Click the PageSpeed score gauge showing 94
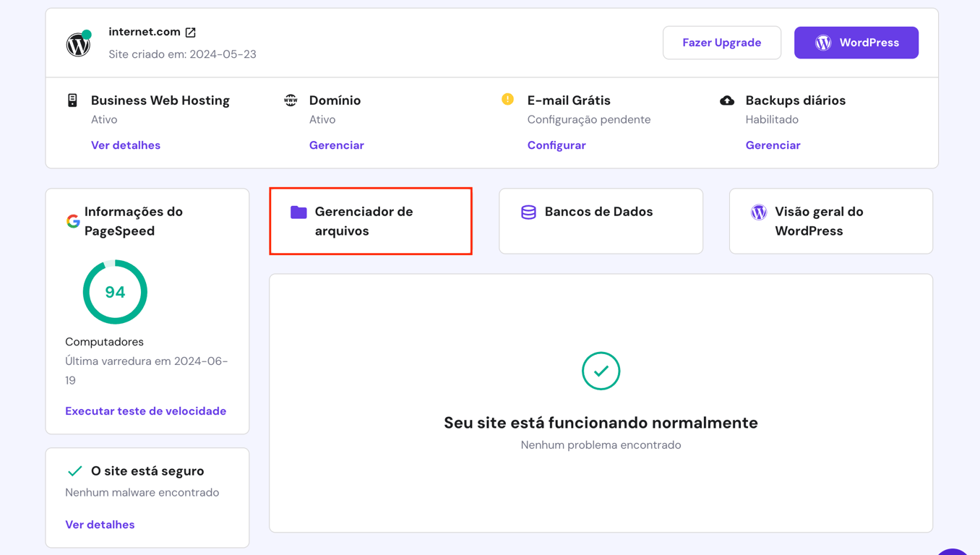This screenshot has width=980, height=555. click(115, 292)
